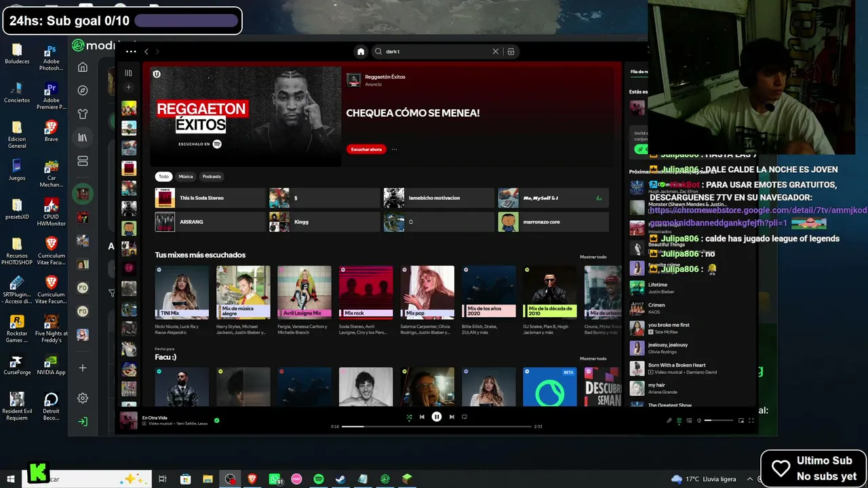The width and height of the screenshot is (868, 488).
Task: Open Spotify Browse icon beside search
Action: coord(511,52)
